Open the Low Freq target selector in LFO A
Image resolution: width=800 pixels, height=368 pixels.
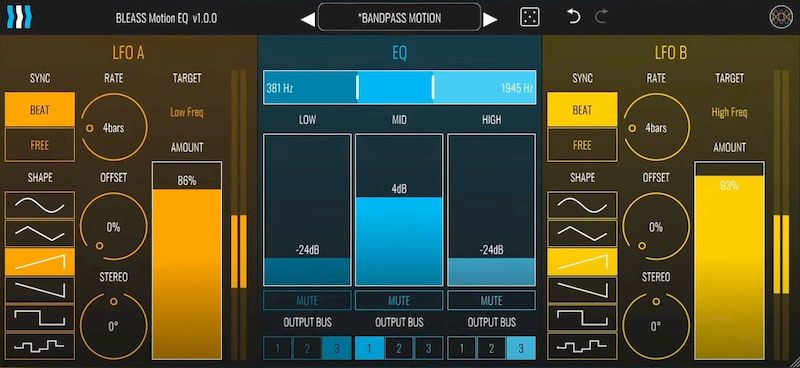pos(187,112)
